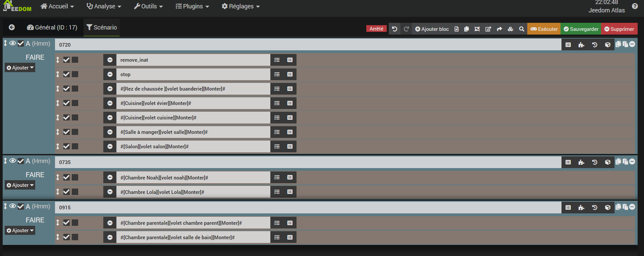Open the Analyse menu
644x256 pixels.
104,6
